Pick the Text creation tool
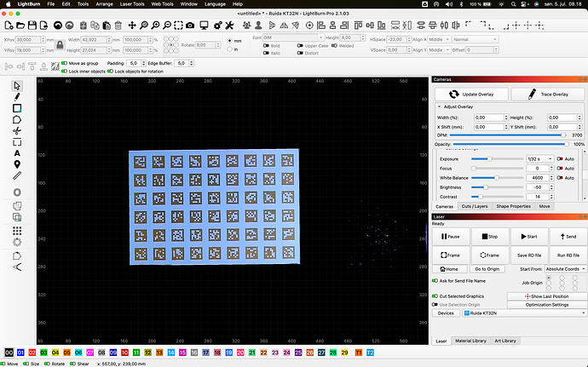The height and width of the screenshot is (367, 588). (17, 153)
